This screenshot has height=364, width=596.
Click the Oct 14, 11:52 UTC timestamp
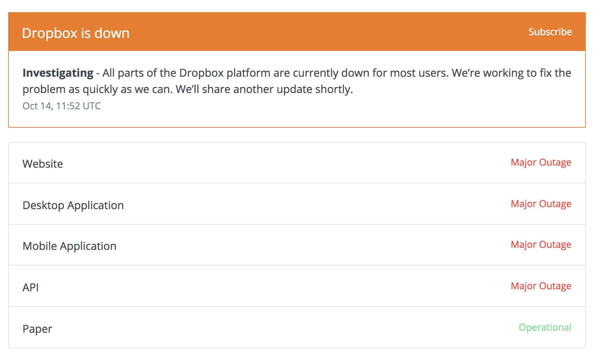click(61, 106)
